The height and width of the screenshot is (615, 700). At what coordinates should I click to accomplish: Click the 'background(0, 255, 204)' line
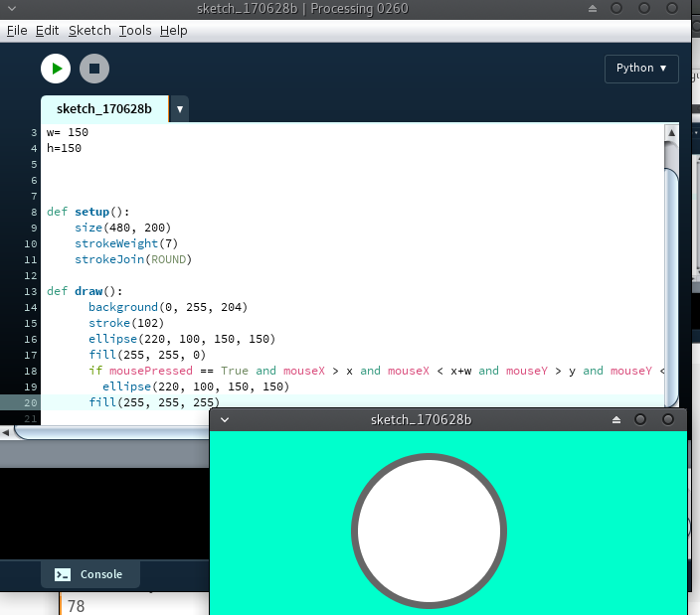click(168, 307)
